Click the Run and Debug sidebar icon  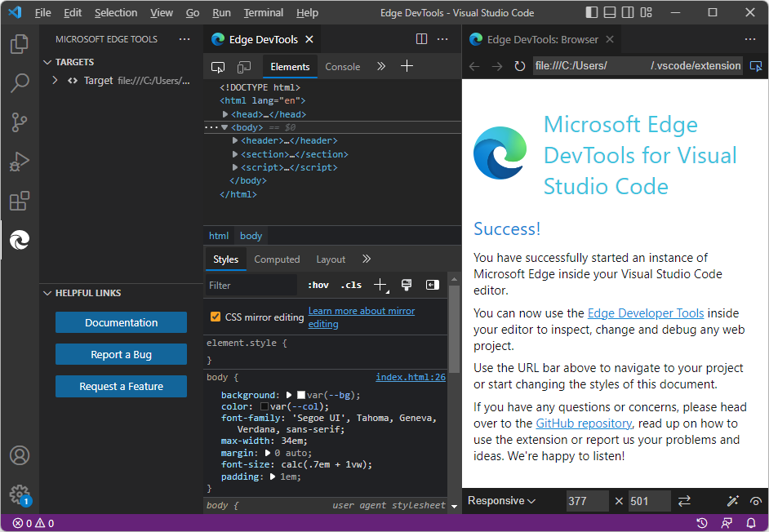coord(20,162)
